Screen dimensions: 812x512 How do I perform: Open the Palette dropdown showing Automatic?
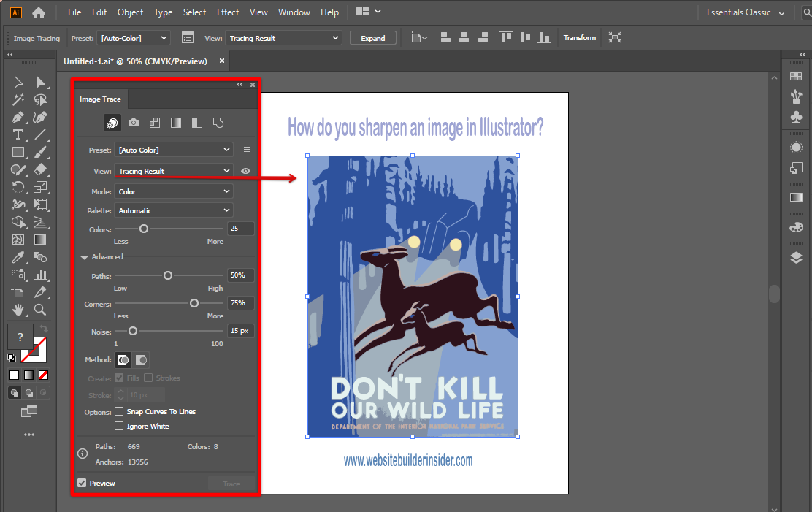point(173,210)
